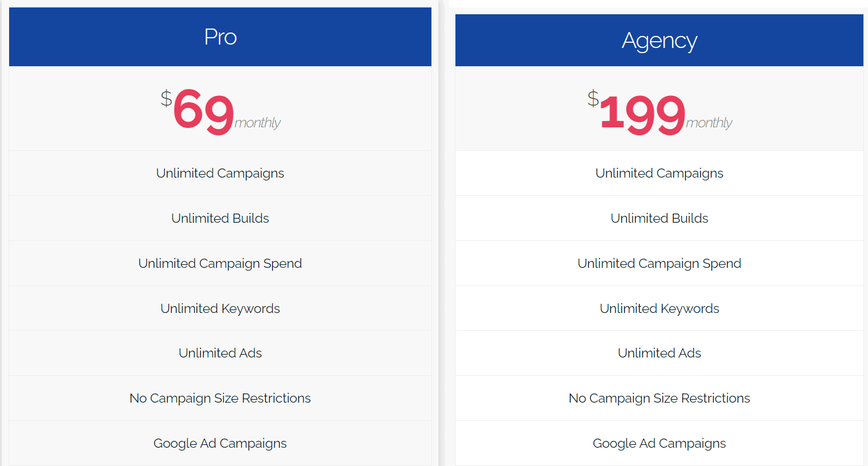Screen dimensions: 868x466
Task: Select No Campaign Size Restrictions under Agency
Action: (x=659, y=398)
